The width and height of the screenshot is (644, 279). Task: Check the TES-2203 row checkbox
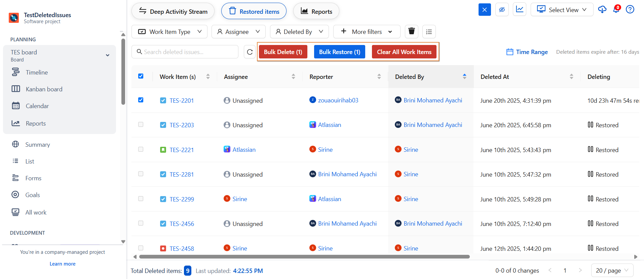141,125
